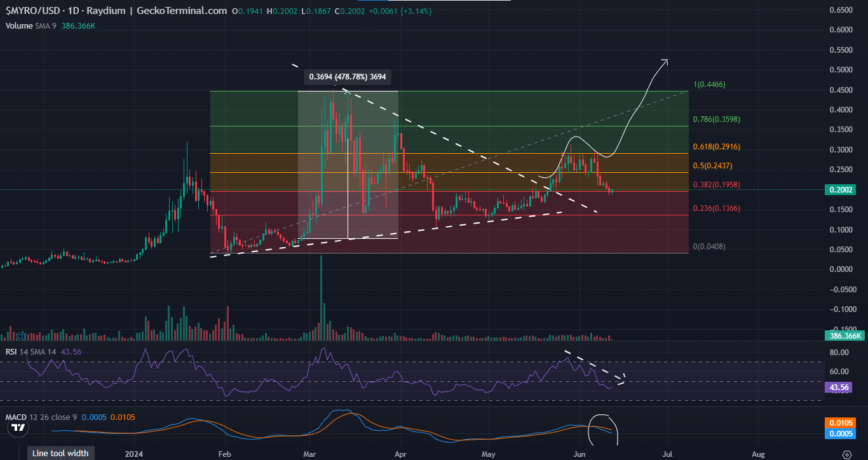
Task: Click the RSI legend value 43.56
Action: pos(71,351)
